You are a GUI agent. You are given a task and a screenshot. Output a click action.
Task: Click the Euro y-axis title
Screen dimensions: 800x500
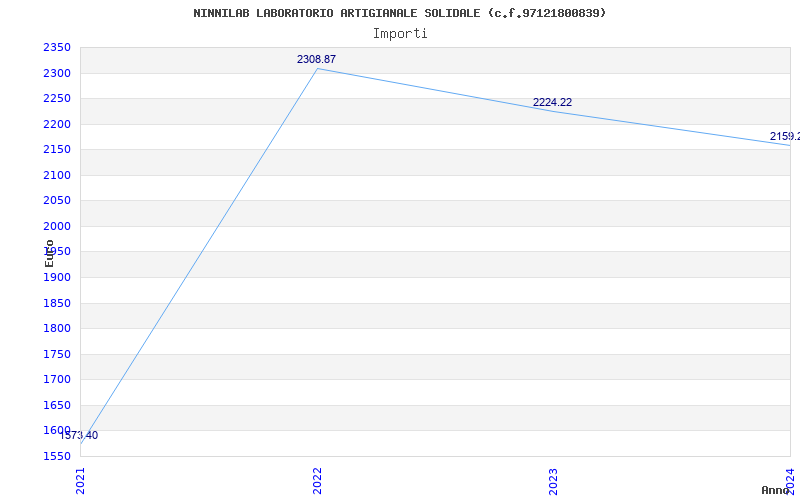pos(49,254)
